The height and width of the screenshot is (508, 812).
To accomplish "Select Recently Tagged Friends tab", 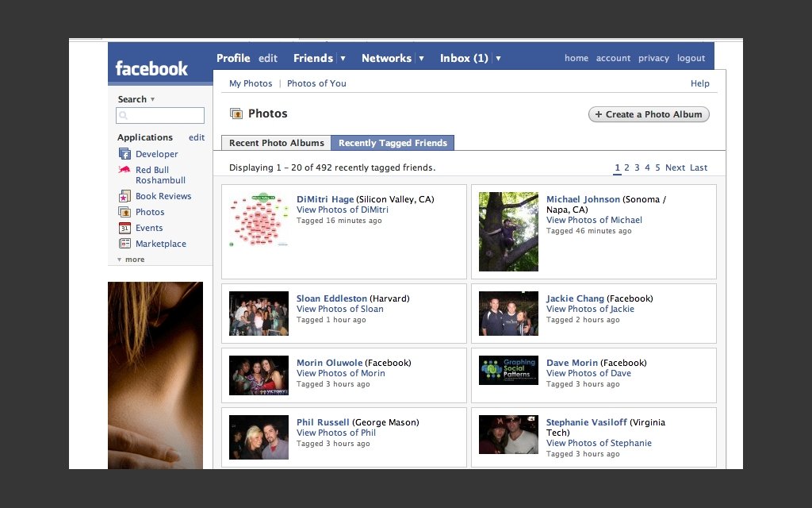I will [x=393, y=143].
